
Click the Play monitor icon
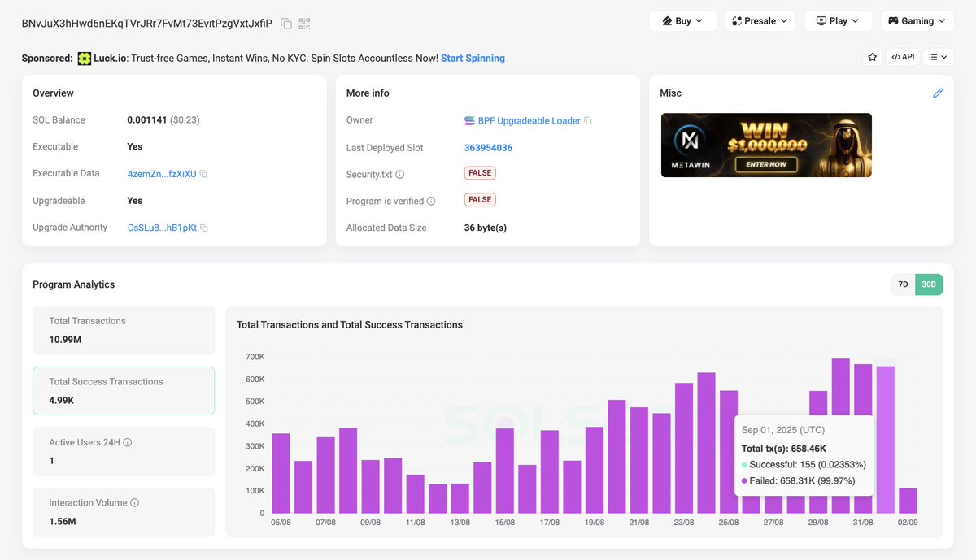(821, 21)
